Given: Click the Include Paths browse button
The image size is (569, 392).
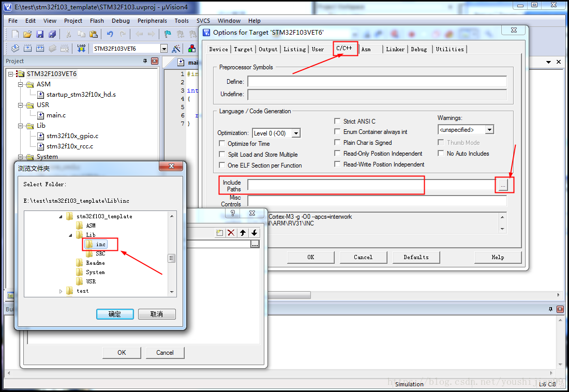Looking at the screenshot, I should point(503,185).
